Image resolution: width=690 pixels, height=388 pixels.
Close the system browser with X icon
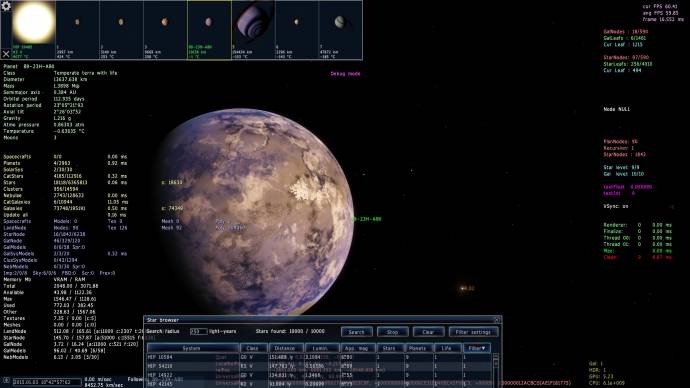click(x=6, y=54)
